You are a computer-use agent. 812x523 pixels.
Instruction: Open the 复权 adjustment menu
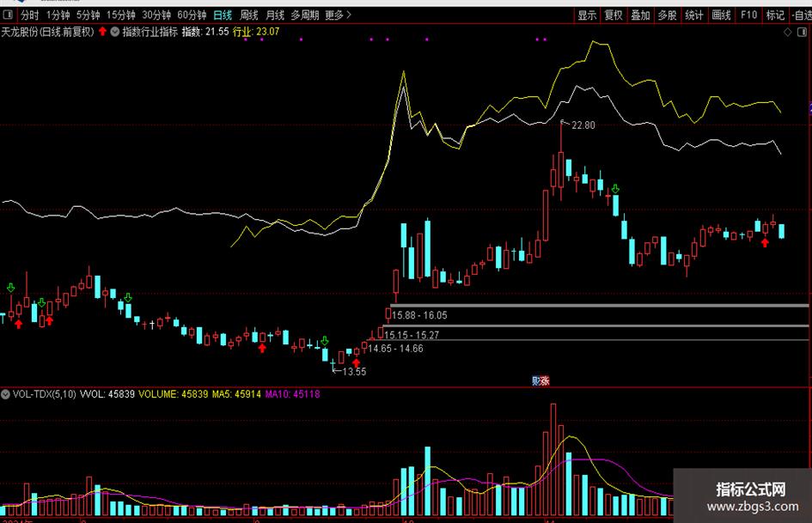pos(614,15)
